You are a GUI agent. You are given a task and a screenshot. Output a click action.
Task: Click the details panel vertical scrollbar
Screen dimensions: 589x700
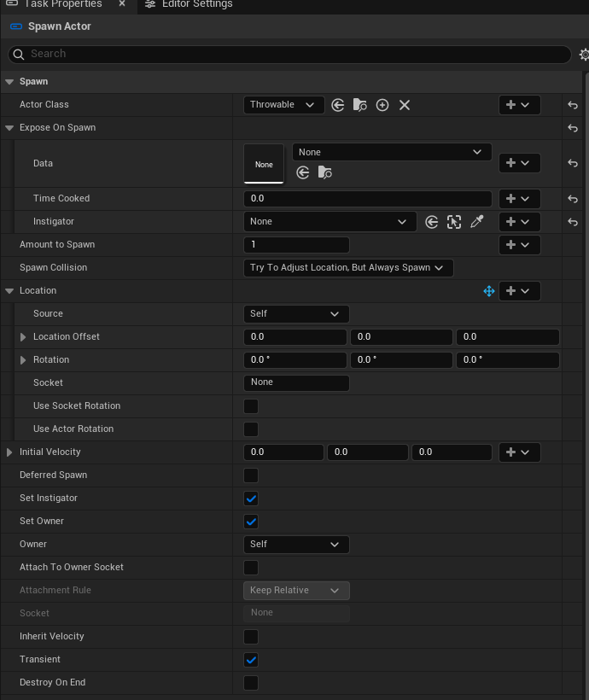[586, 384]
